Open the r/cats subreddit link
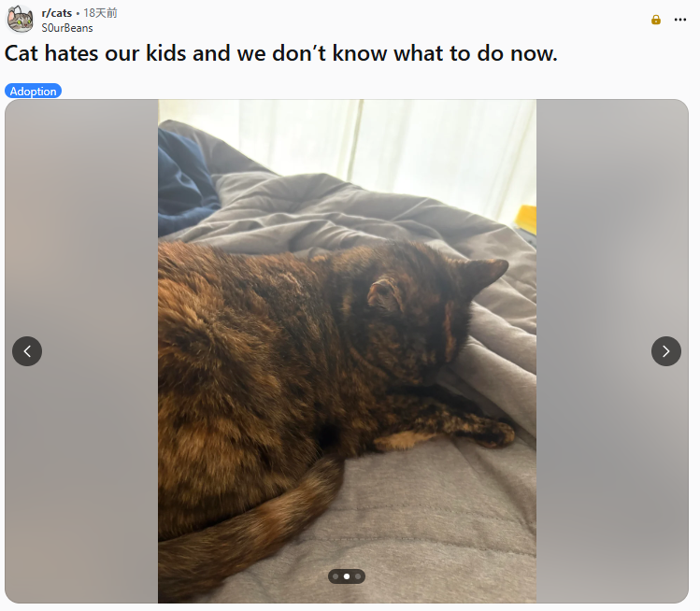 point(57,13)
